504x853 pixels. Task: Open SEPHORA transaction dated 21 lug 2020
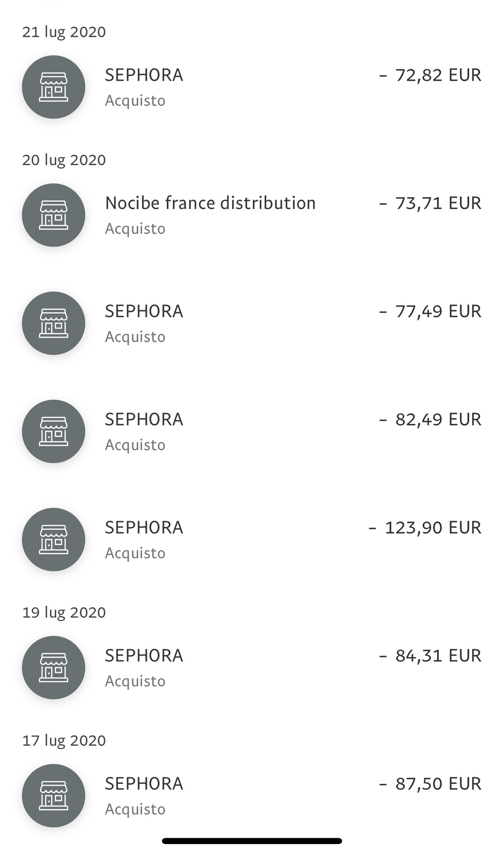252,87
